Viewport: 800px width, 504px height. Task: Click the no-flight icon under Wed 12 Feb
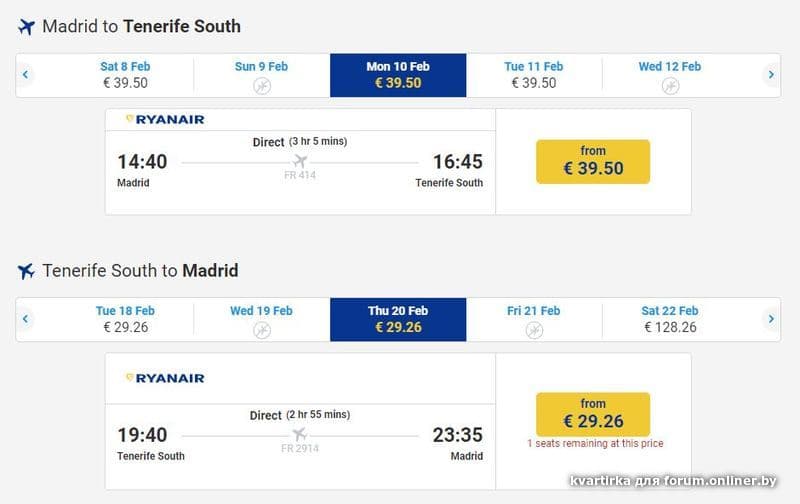(x=670, y=86)
